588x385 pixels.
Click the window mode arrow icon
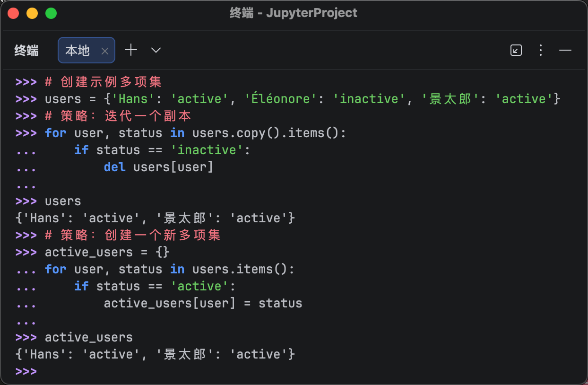pos(516,50)
